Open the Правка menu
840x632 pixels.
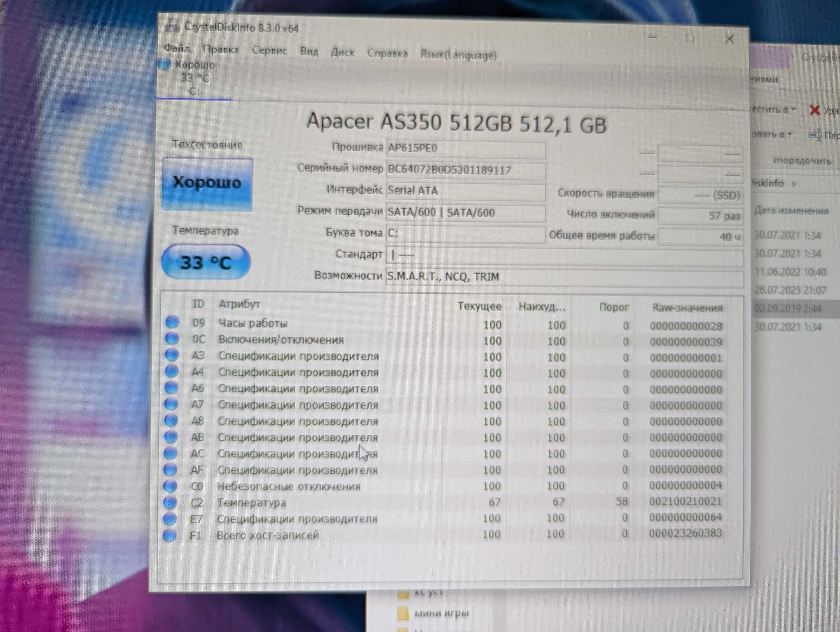coord(221,49)
